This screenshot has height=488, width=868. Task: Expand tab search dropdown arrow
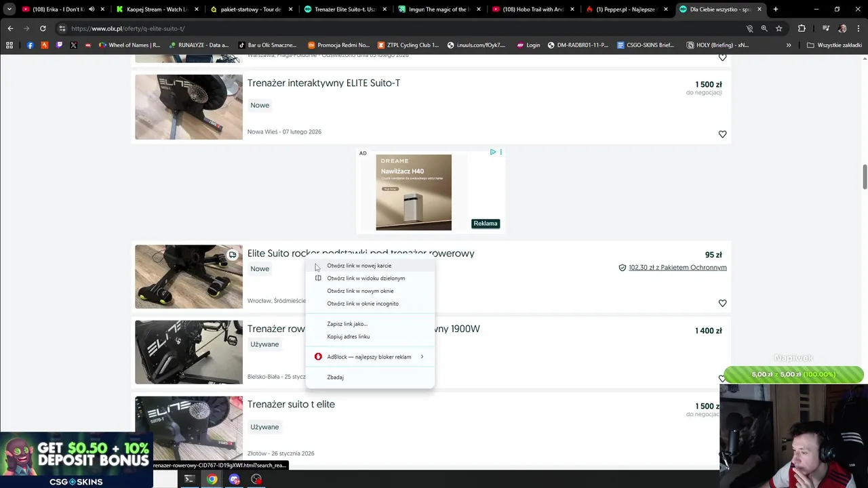(9, 9)
